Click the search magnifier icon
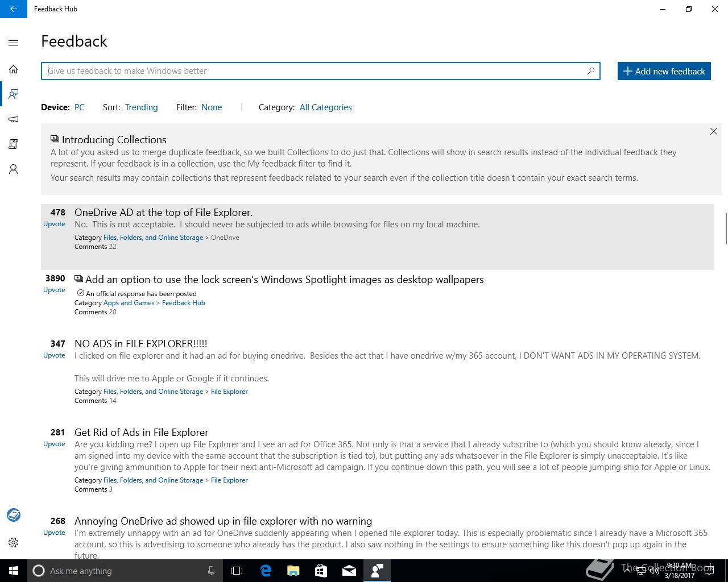728x582 pixels. tap(591, 71)
